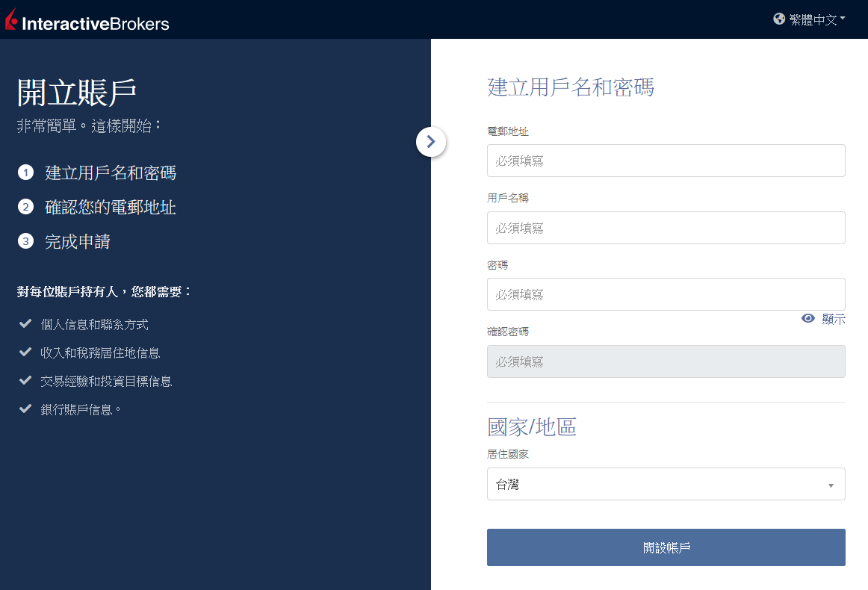Click the text 確認您的電郵地址
The image size is (868, 590).
coord(111,207)
